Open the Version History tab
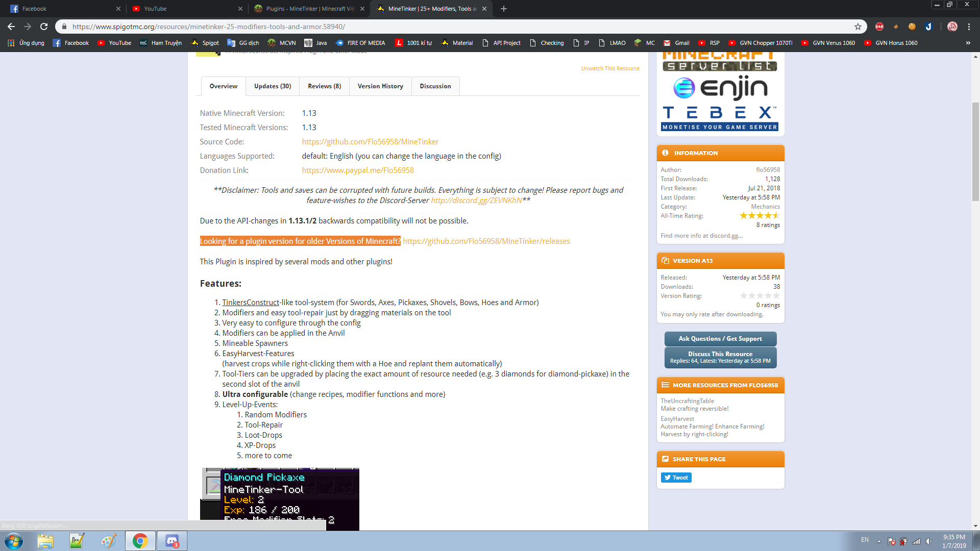Screen dimensions: 980x551 [380, 86]
